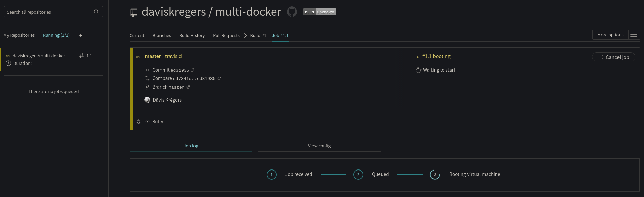Add repository with plus button
The image size is (644, 197).
click(81, 35)
